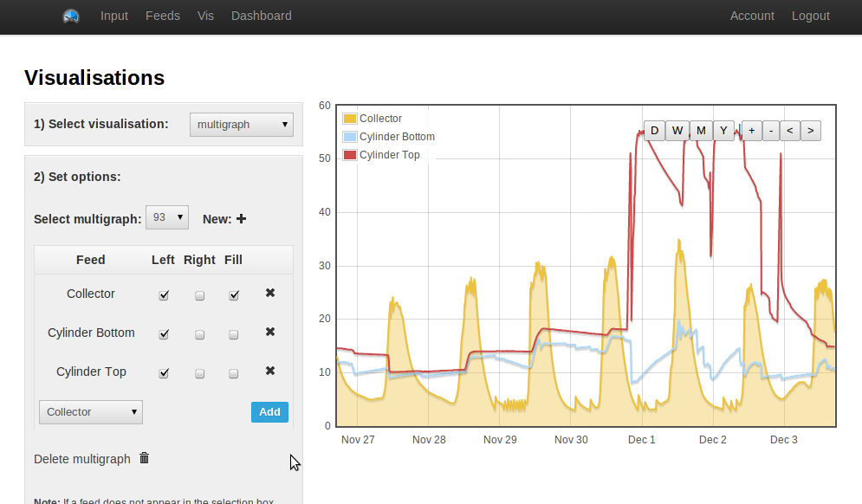The image size is (862, 504).
Task: Go to the Feeds menu
Action: click(163, 16)
